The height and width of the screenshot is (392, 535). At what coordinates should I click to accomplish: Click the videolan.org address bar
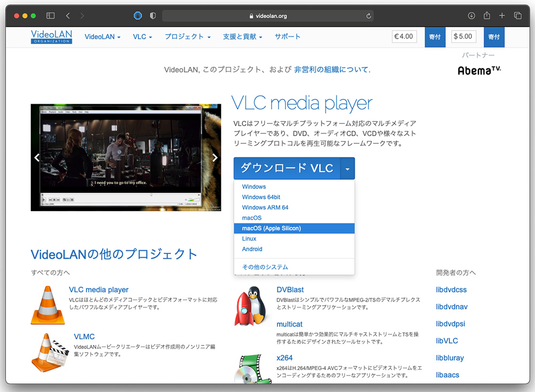tap(268, 16)
